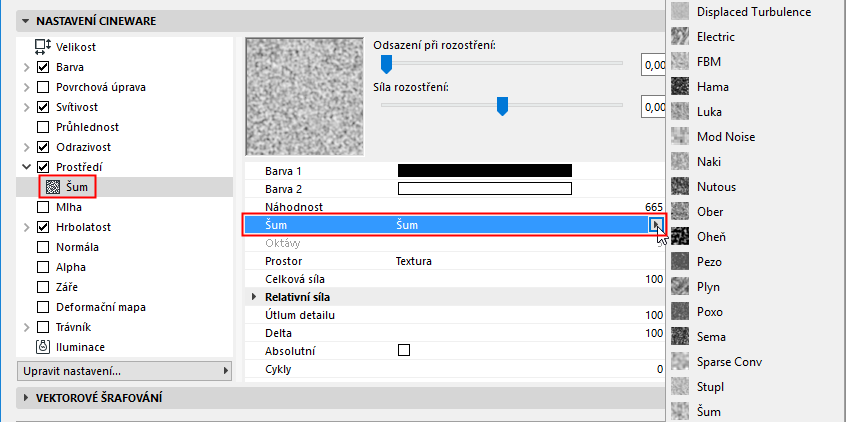Select the Celková síla row

point(455,280)
